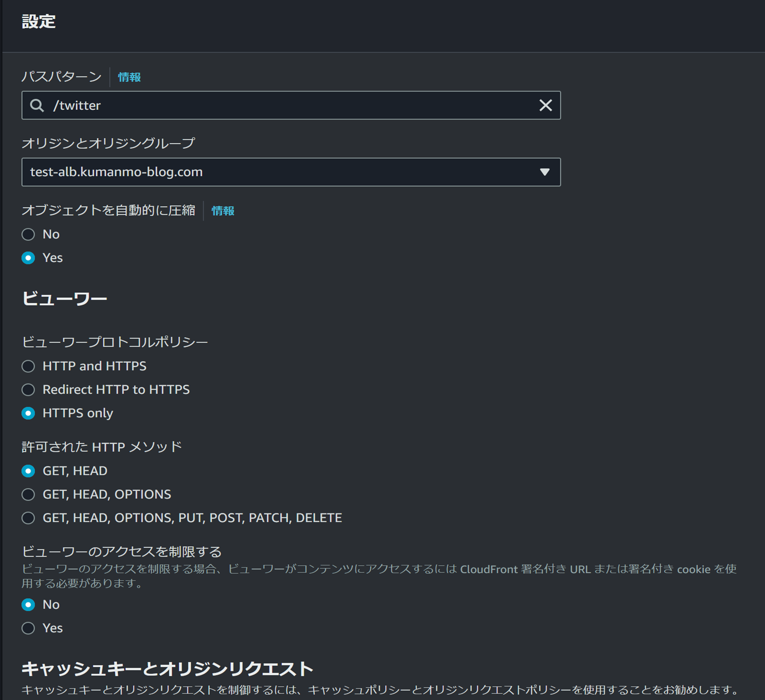The height and width of the screenshot is (700, 765).
Task: Open 情報 link beside オブジェクトを自動的に圧縮
Action: pyautogui.click(x=223, y=211)
